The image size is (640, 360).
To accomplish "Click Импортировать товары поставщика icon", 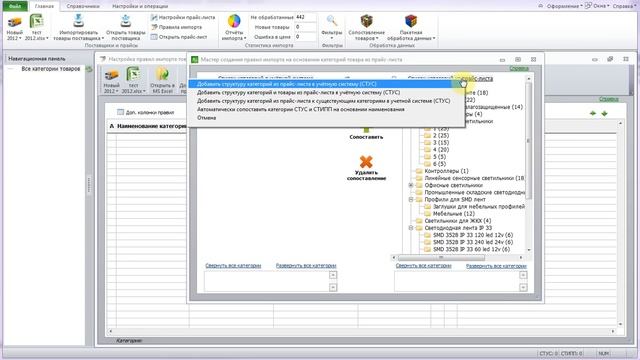I will 78,21.
